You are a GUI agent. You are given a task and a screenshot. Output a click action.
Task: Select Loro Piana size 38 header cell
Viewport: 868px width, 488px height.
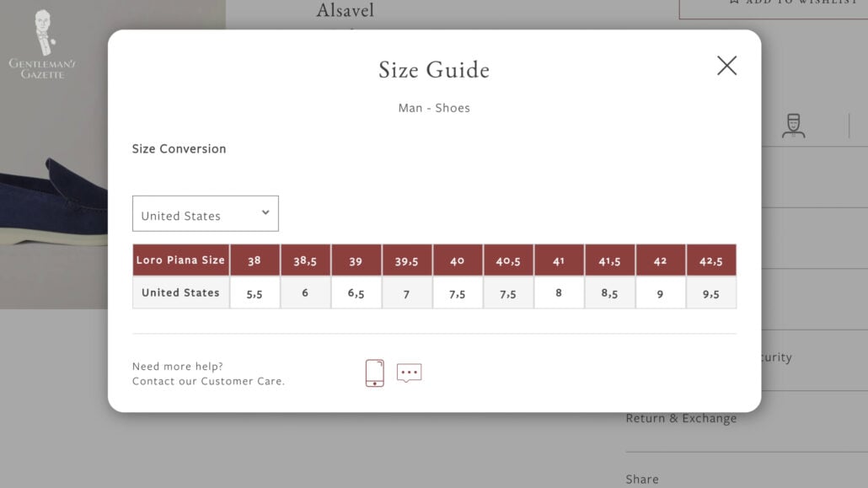[255, 260]
